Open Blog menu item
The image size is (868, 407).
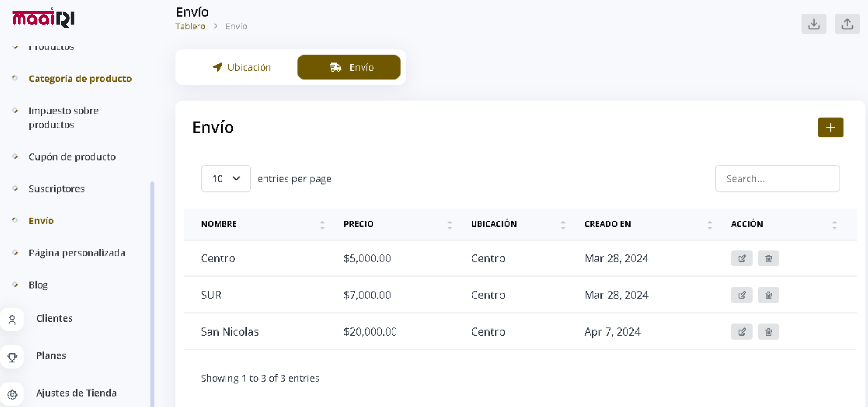point(38,285)
